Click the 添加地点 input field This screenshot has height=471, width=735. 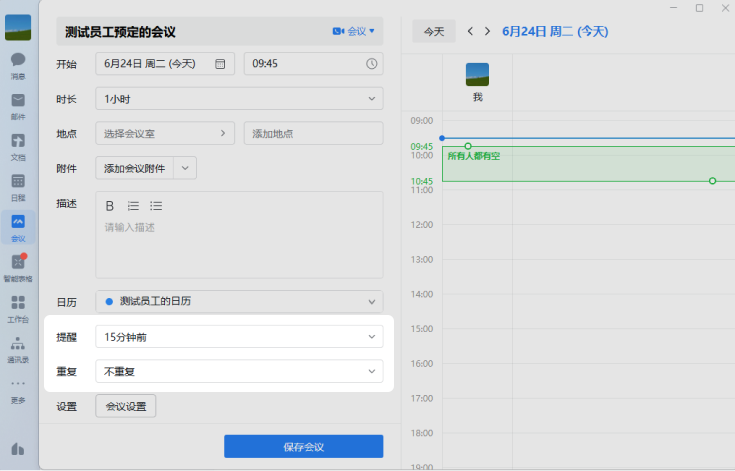point(313,134)
